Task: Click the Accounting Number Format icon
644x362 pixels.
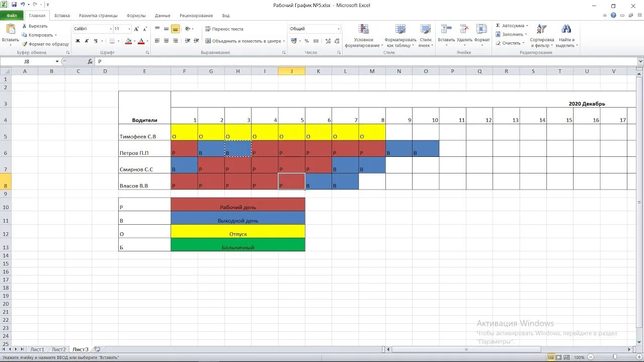Action: 294,41
